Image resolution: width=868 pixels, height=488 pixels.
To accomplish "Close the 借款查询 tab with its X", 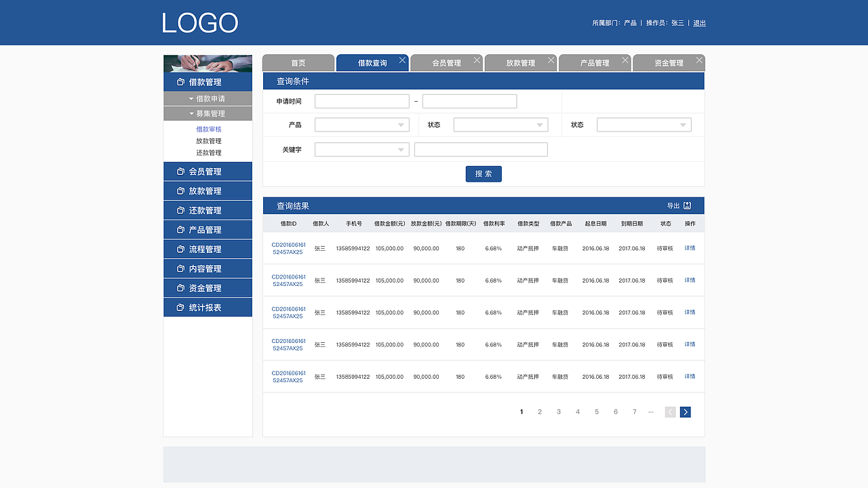I will tap(403, 60).
